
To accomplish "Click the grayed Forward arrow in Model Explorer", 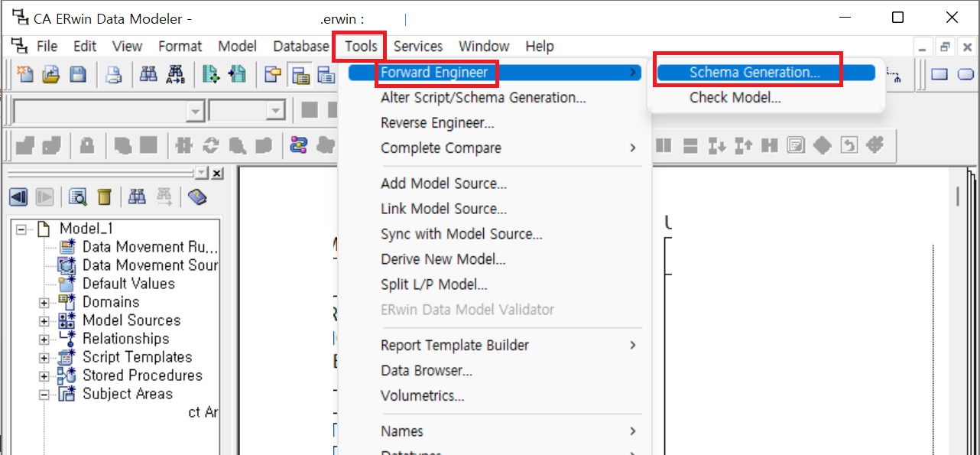I will coord(44,197).
